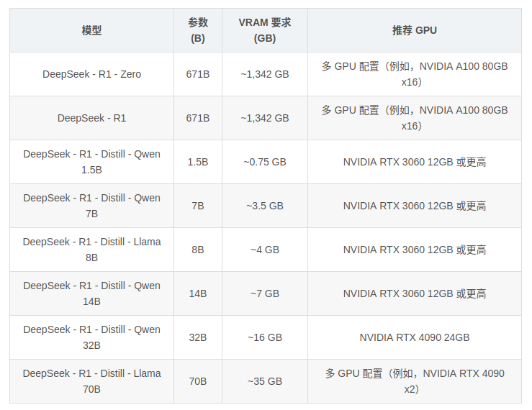The width and height of the screenshot is (532, 410).
Task: Click the 模型 column header
Action: (91, 30)
